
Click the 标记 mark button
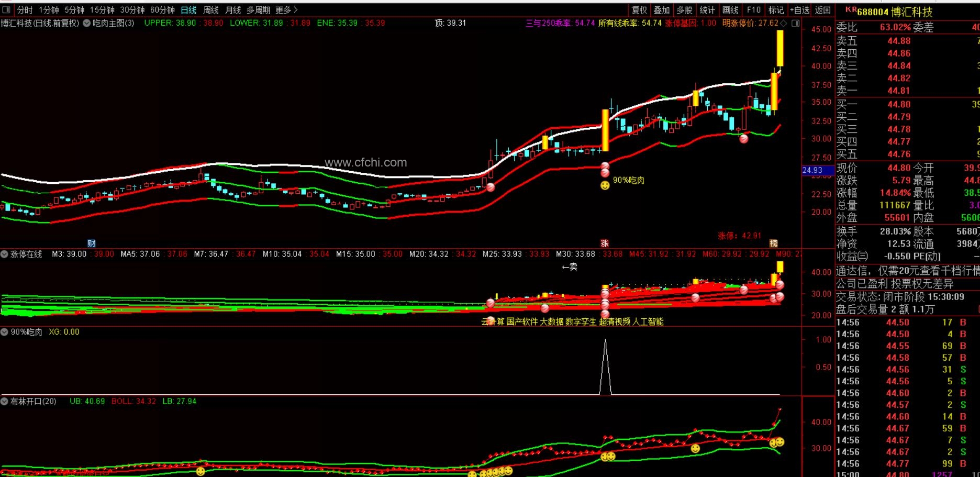(x=776, y=10)
